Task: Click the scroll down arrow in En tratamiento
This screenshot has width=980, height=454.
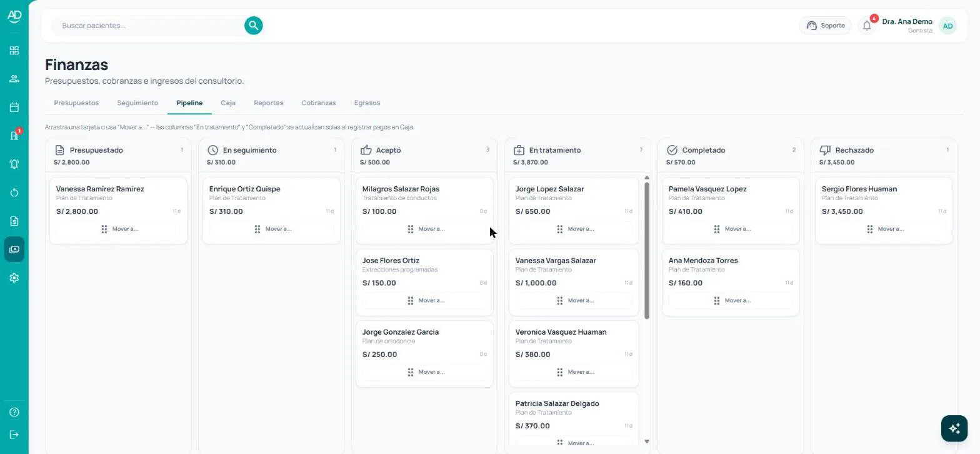Action: [x=647, y=441]
